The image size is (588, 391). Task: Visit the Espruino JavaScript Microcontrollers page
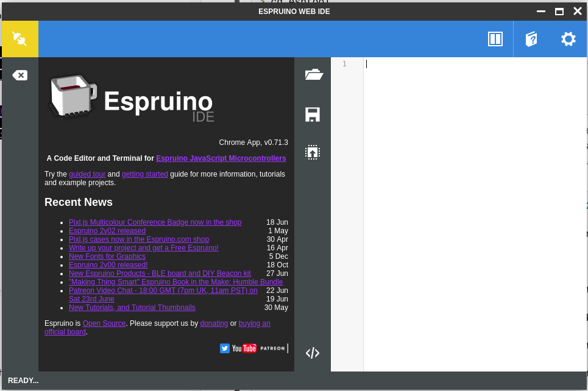click(221, 158)
